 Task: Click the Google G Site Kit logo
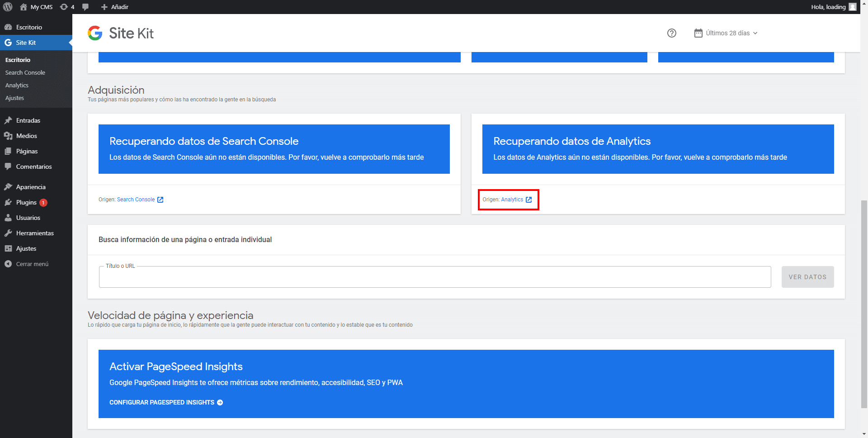(95, 33)
